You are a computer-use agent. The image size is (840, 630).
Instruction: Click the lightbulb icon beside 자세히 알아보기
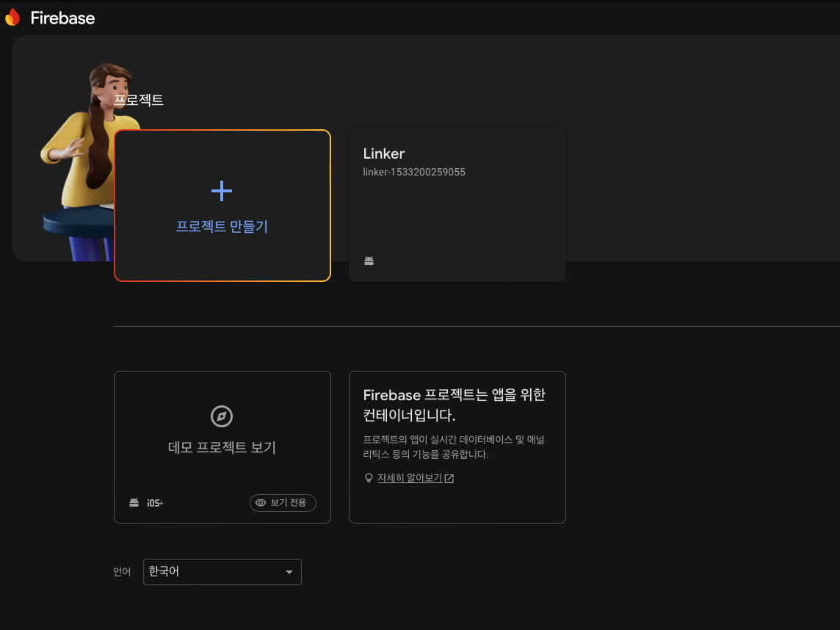coord(369,478)
